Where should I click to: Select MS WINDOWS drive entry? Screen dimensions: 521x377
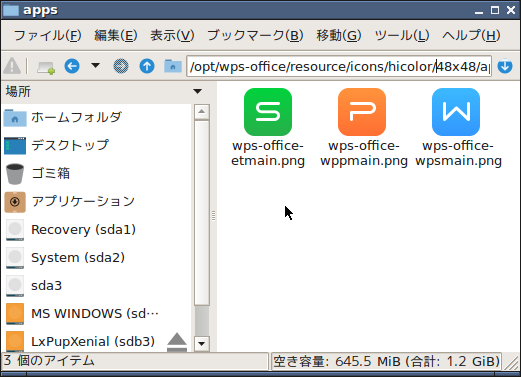97,313
